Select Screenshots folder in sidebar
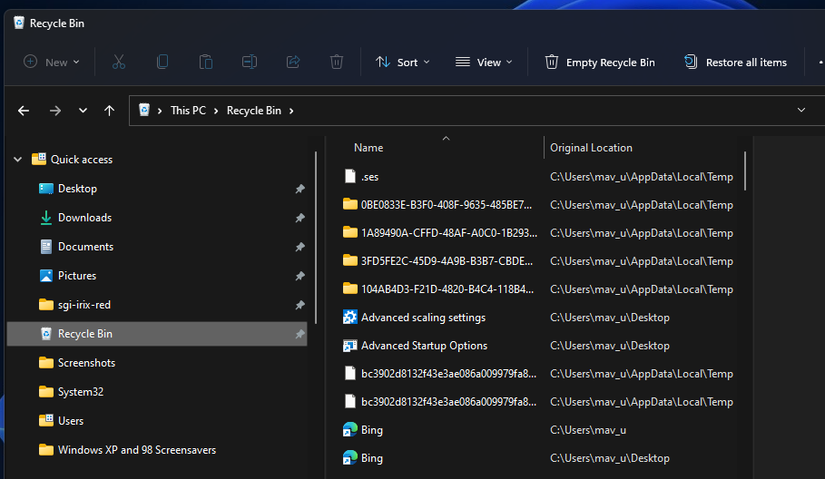 [86, 363]
